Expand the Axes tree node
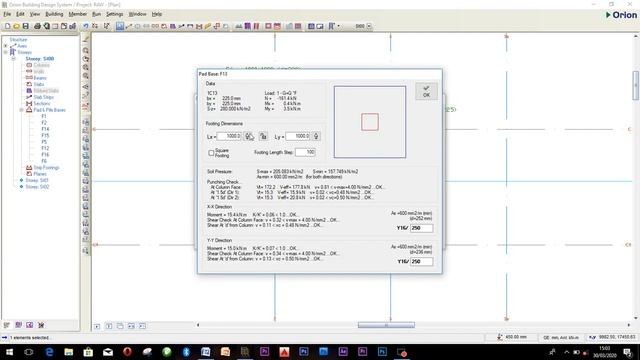This screenshot has width=640, height=360. click(x=6, y=46)
